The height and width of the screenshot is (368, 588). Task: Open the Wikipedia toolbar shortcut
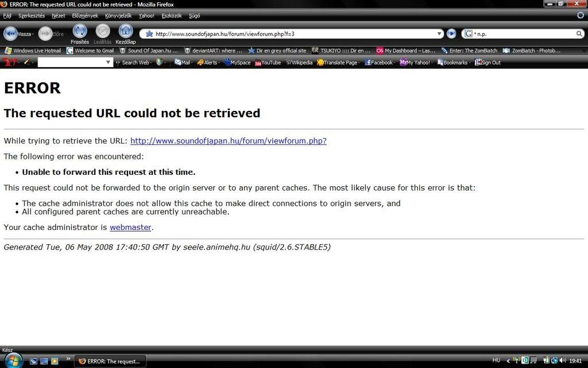coord(299,63)
